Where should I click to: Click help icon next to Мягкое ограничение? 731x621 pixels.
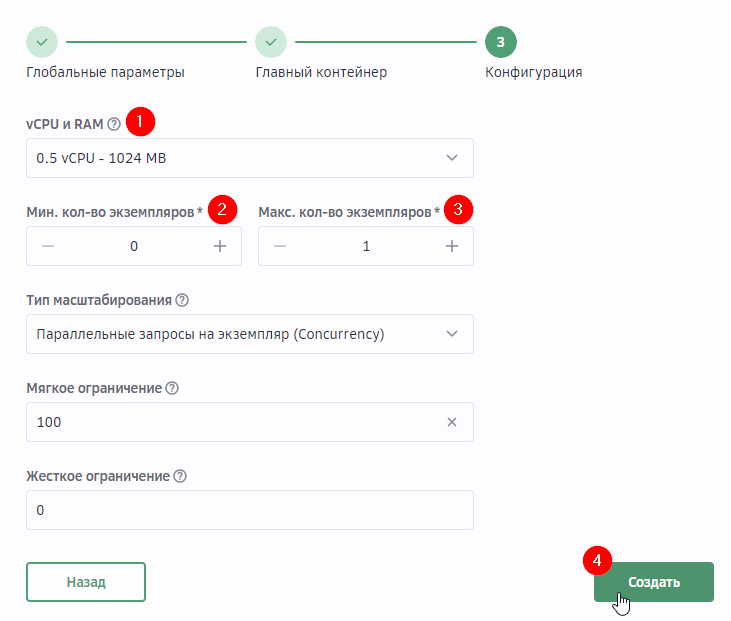[172, 388]
